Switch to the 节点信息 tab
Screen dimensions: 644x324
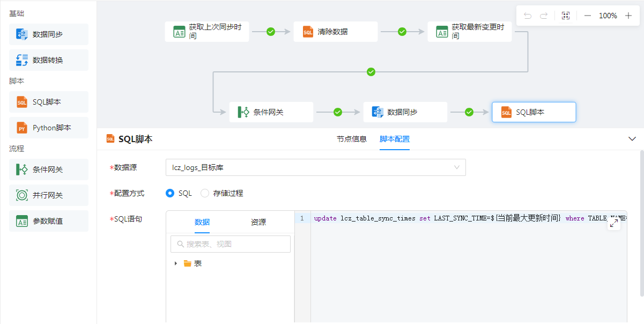pos(351,139)
